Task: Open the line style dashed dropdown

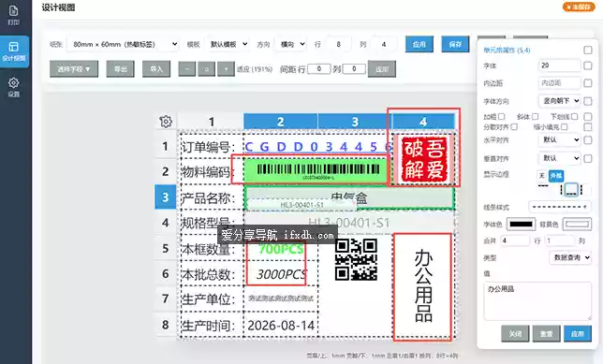Action: pyautogui.click(x=560, y=207)
